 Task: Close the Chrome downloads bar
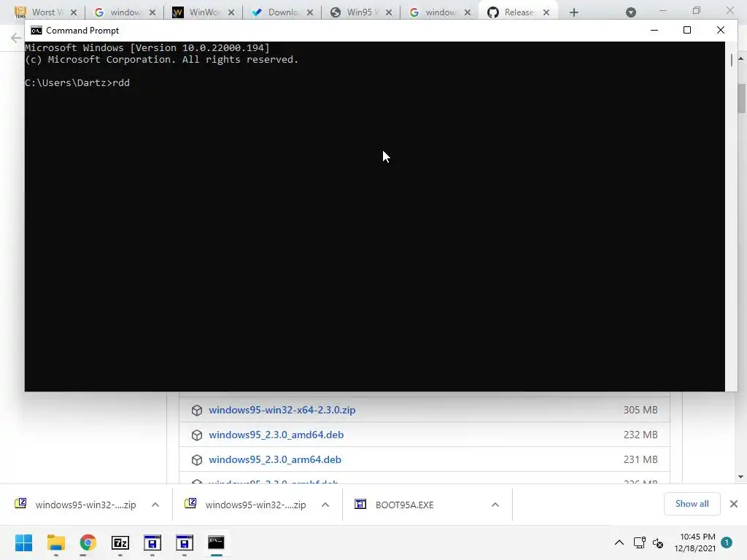pos(734,504)
